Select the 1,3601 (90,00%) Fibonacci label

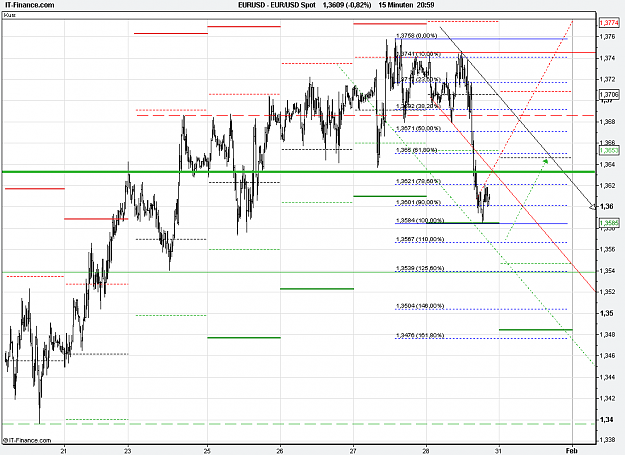(x=418, y=202)
